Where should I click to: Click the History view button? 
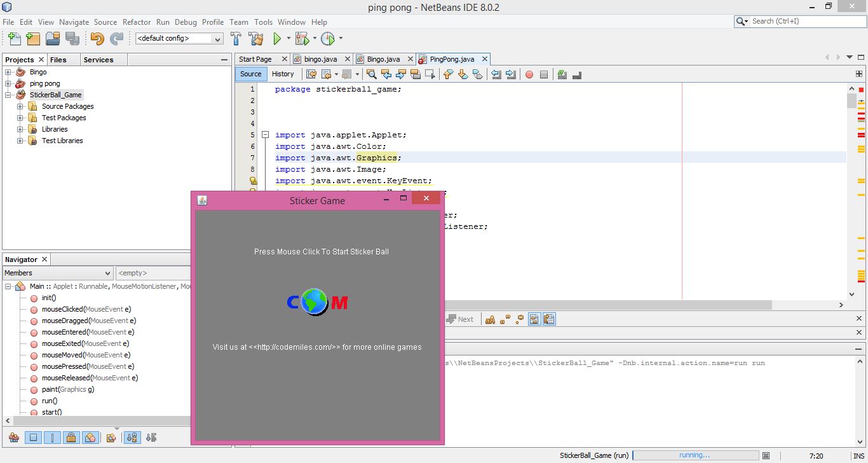[x=283, y=74]
